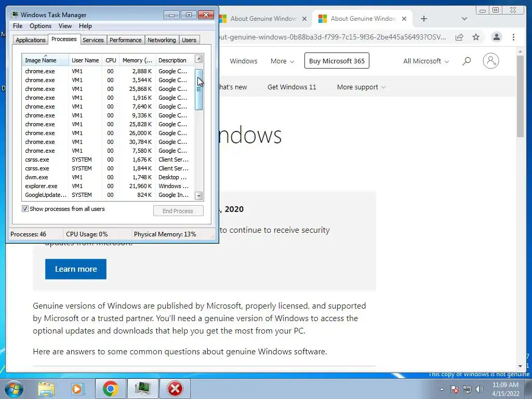Switch to Chrome via taskbar icon
532x399 pixels.
(x=110, y=389)
